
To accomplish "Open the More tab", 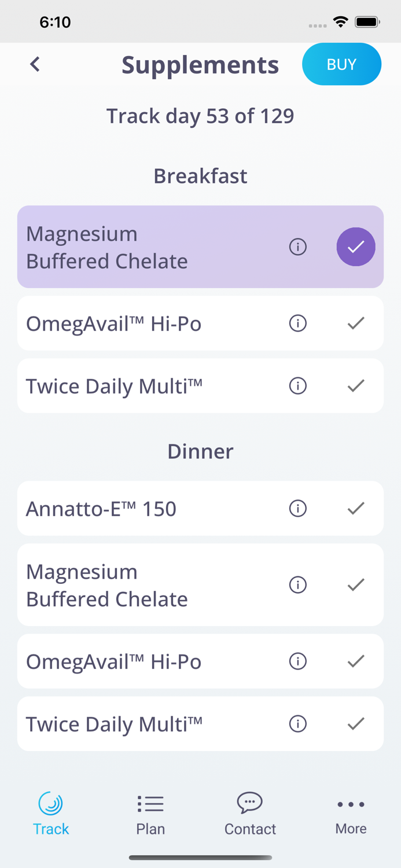I will point(351,814).
